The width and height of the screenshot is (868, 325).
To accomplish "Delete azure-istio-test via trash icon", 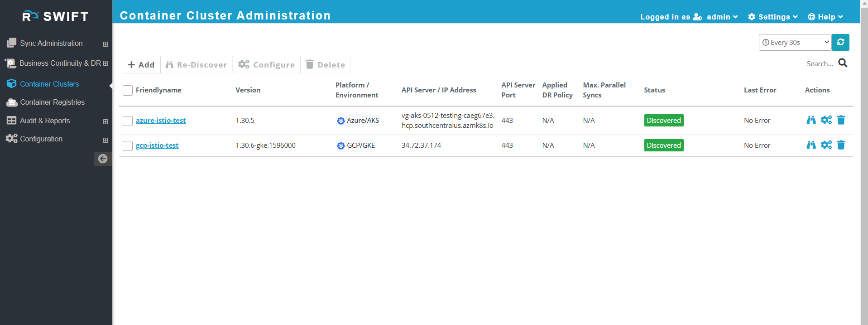I will click(841, 120).
